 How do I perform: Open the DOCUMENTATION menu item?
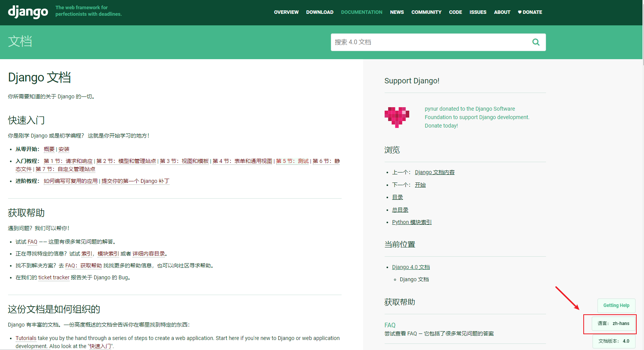(x=362, y=12)
